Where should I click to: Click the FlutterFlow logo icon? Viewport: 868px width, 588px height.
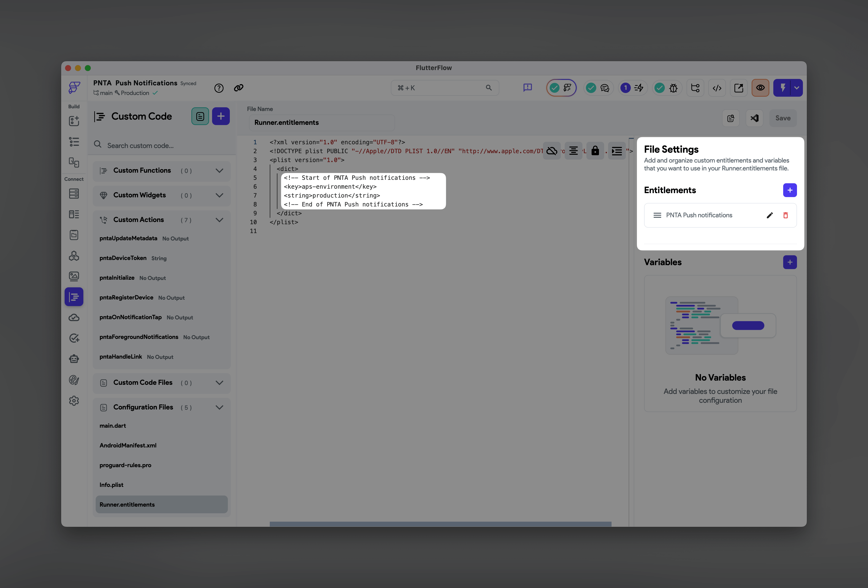coord(74,88)
